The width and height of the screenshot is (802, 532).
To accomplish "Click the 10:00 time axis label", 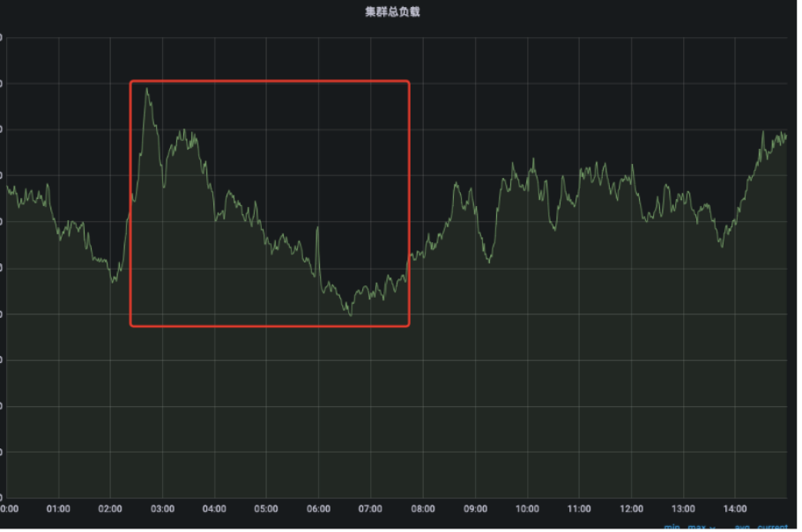I will coord(527,509).
